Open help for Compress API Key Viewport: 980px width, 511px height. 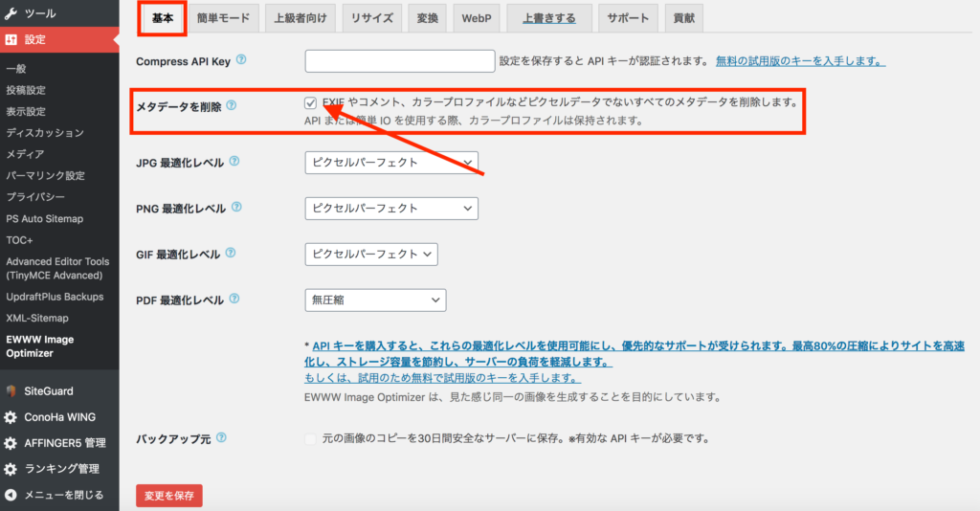(x=241, y=60)
